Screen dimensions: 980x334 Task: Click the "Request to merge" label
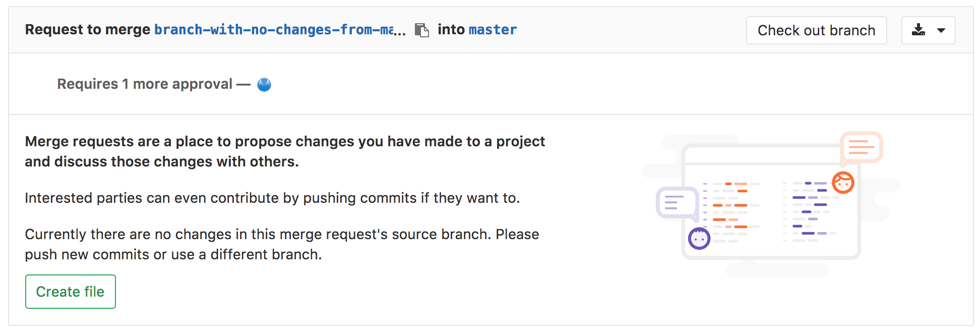pyautogui.click(x=88, y=30)
